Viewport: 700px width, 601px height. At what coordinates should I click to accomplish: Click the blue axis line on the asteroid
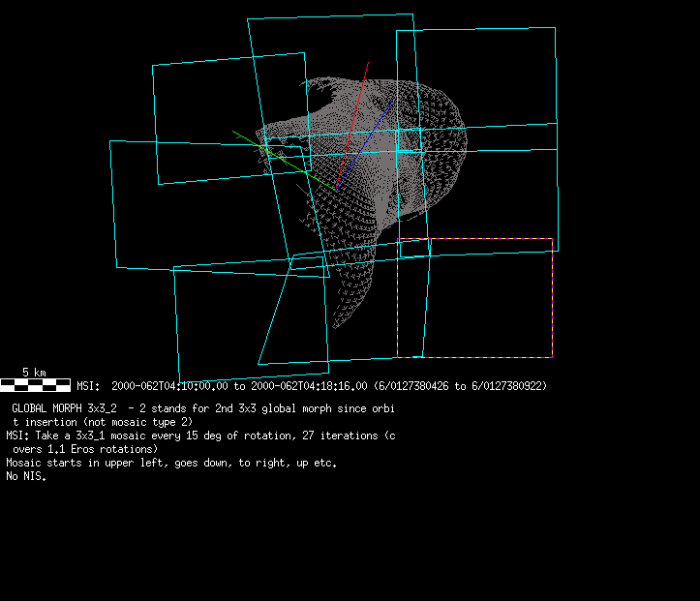pos(364,144)
